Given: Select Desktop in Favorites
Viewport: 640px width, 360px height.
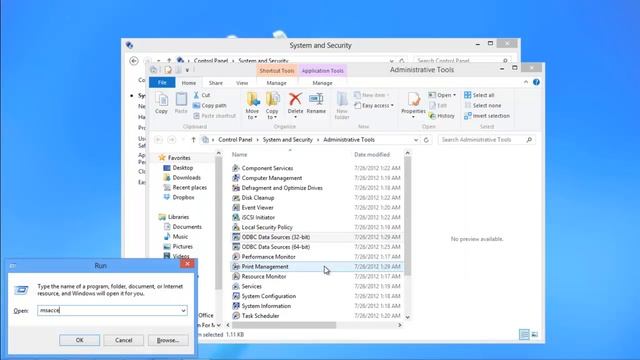Looking at the screenshot, I should coord(178,168).
